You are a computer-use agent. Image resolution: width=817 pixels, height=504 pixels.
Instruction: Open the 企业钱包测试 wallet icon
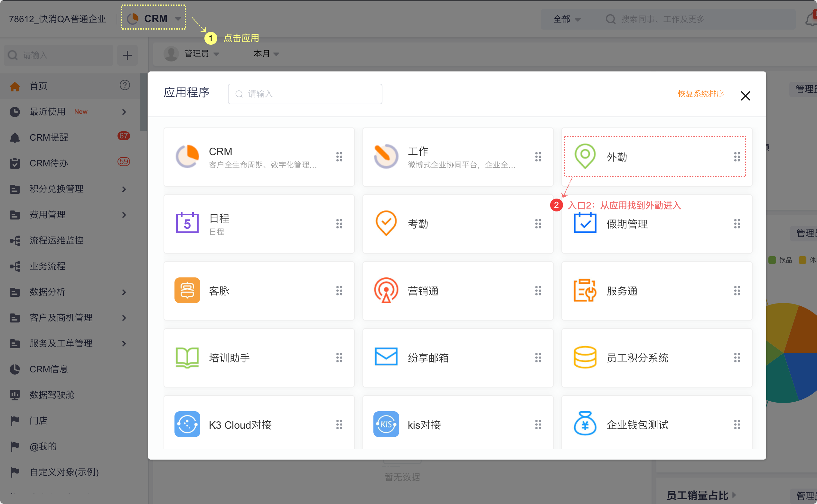click(x=585, y=424)
